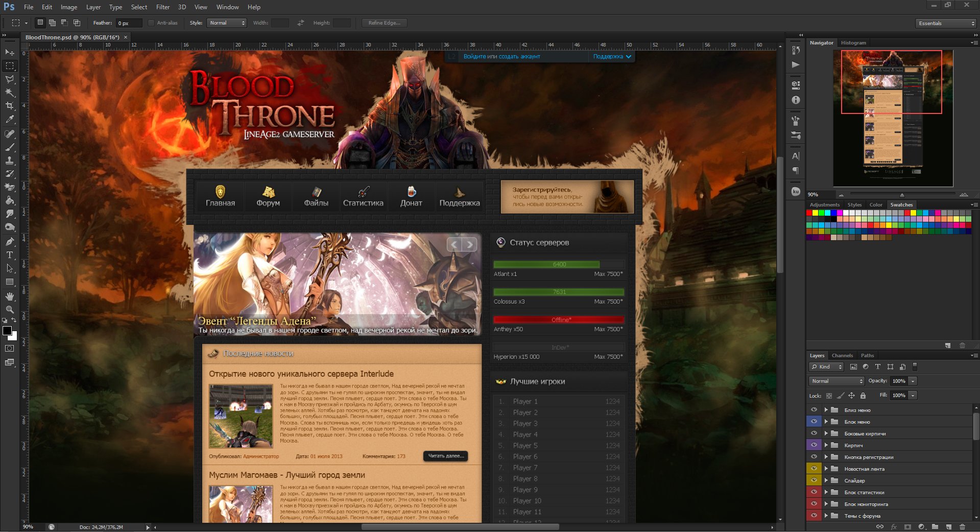Open the Style dropdown set to Normal
Viewport: 980px width, 532px height.
227,22
